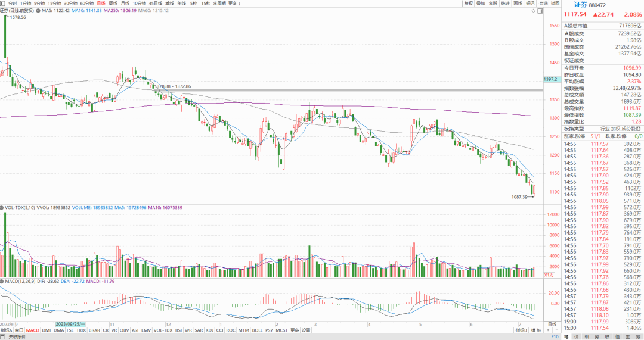This screenshot has width=644, height=340.
Task: Click the 板指类型 row
Action: [602, 129]
